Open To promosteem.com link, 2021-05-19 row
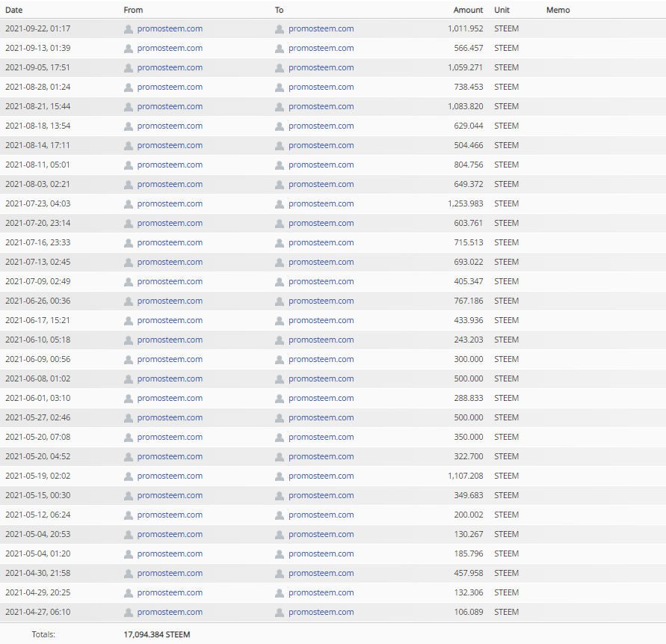Viewport: 666px width, 644px height. pos(321,476)
